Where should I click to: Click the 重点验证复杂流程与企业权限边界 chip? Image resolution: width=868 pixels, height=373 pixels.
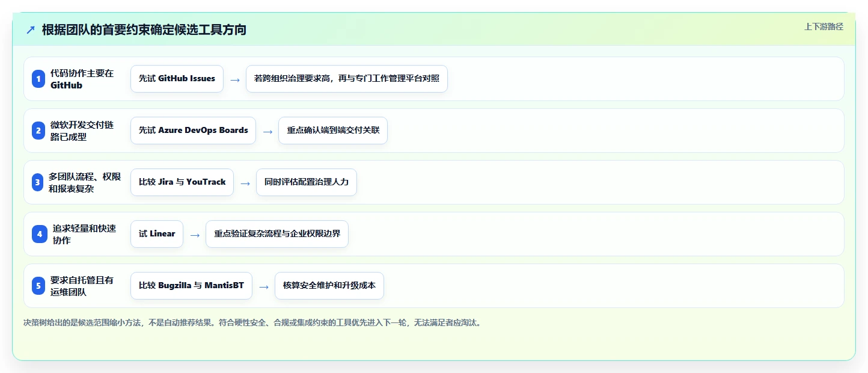coord(277,234)
